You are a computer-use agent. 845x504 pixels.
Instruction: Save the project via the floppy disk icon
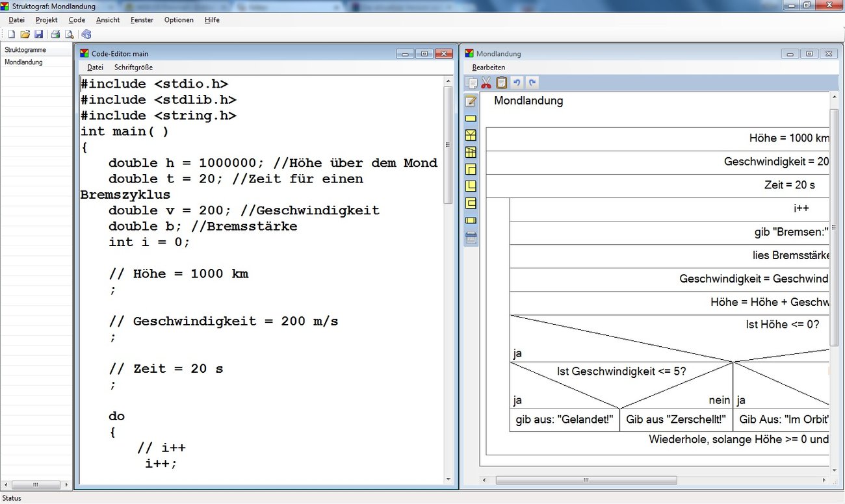click(38, 34)
